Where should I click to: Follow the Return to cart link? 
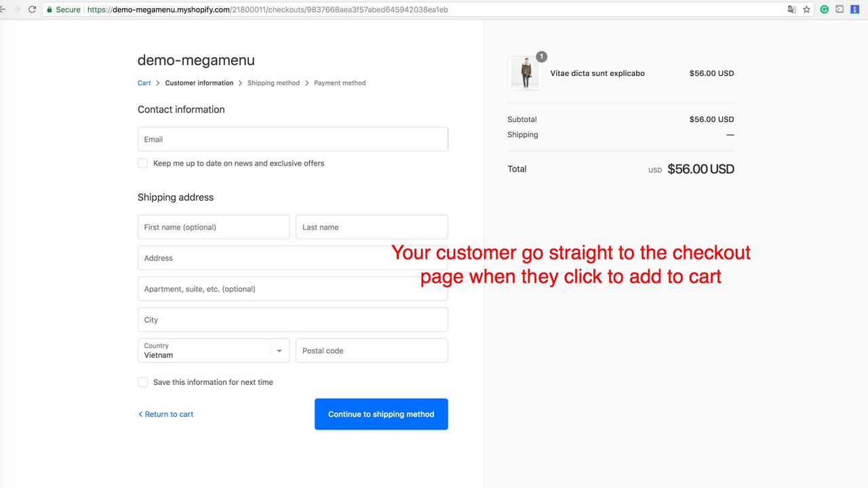[165, 413]
